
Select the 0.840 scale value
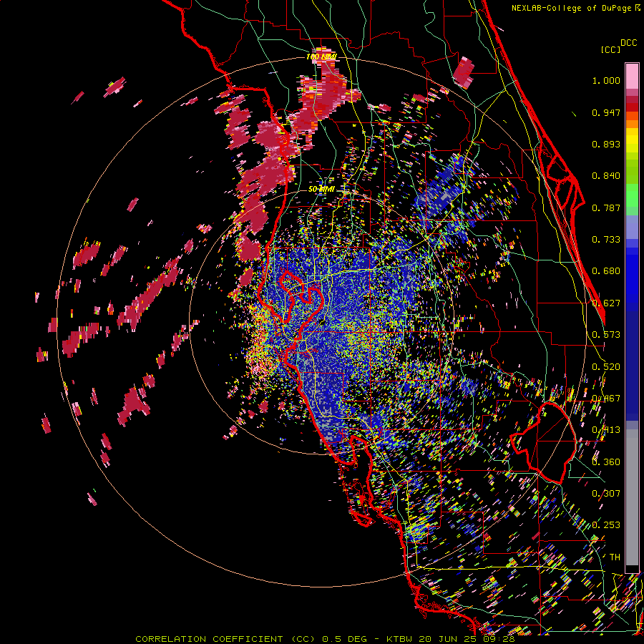coord(606,176)
